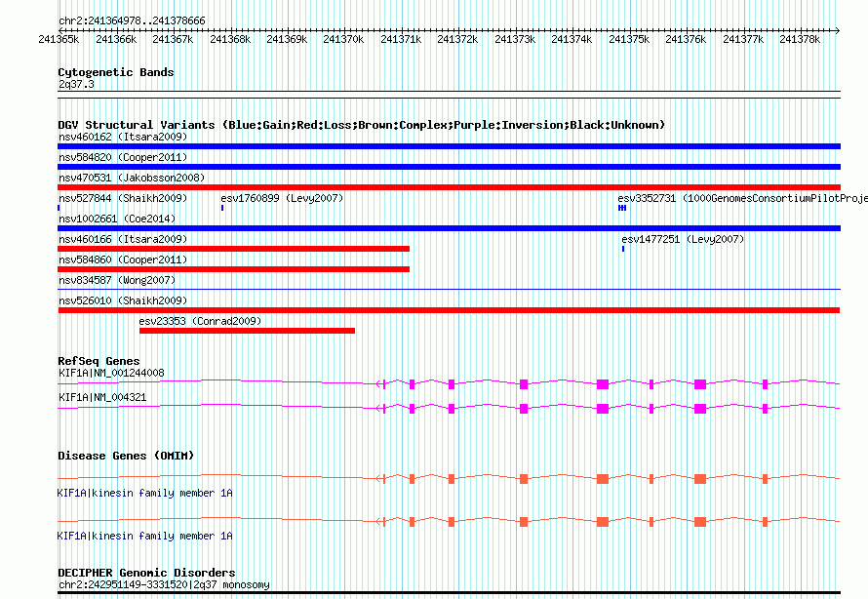868x599 pixels.
Task: Select the DECIPHER Genomic Disorders track title
Action: 146,573
